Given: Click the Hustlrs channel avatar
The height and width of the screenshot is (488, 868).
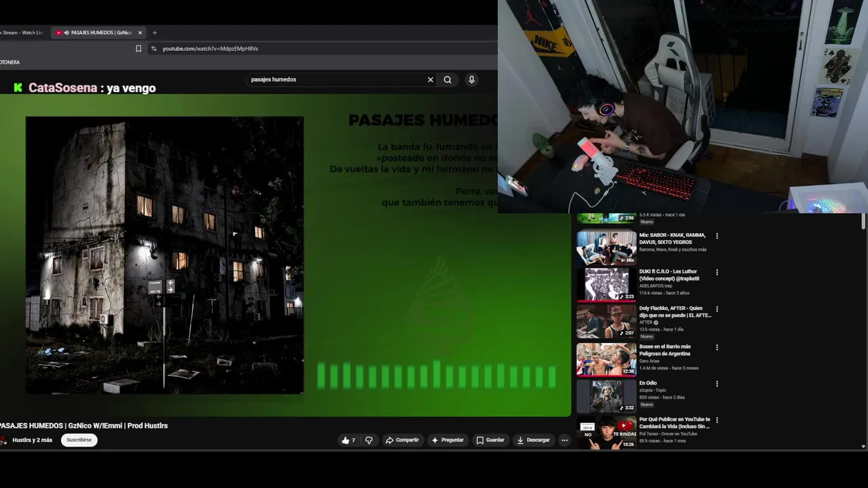Looking at the screenshot, I should tap(3, 440).
